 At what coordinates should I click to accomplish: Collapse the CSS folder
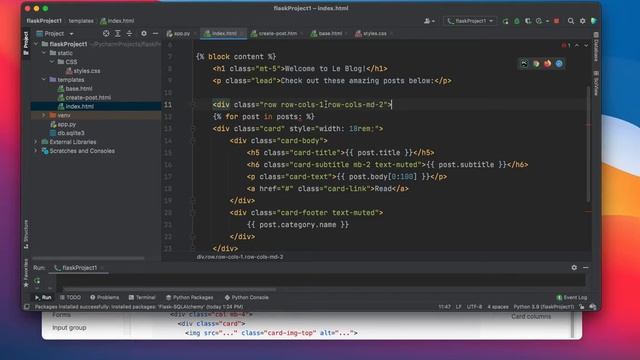pos(52,62)
